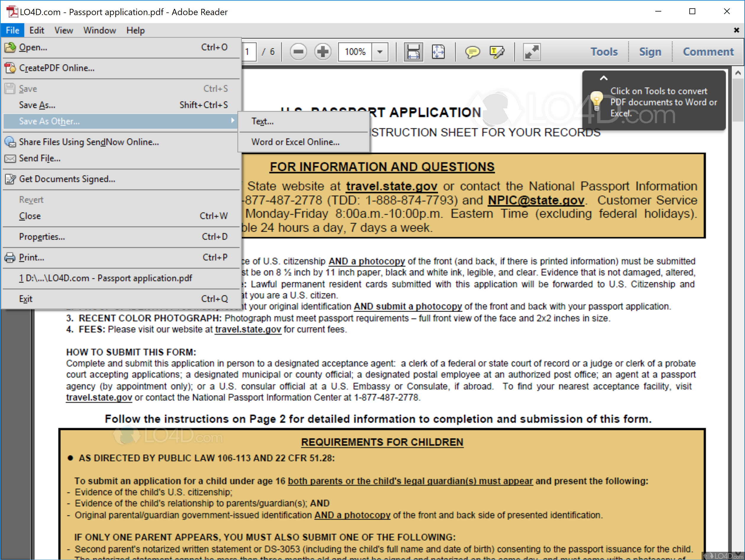745x560 pixels.
Task: Click the light bulb tip icon
Action: tap(596, 101)
